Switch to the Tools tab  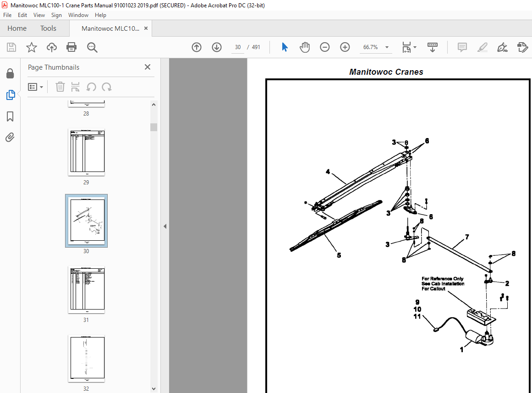click(48, 28)
